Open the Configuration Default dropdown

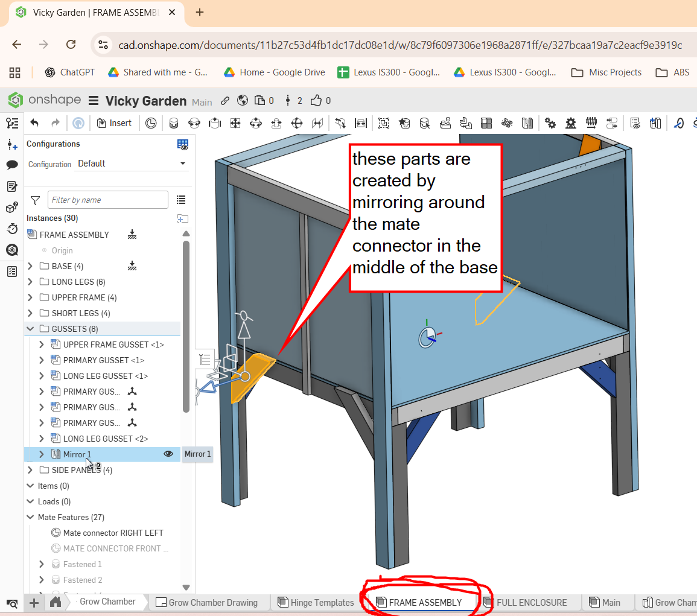tap(132, 164)
